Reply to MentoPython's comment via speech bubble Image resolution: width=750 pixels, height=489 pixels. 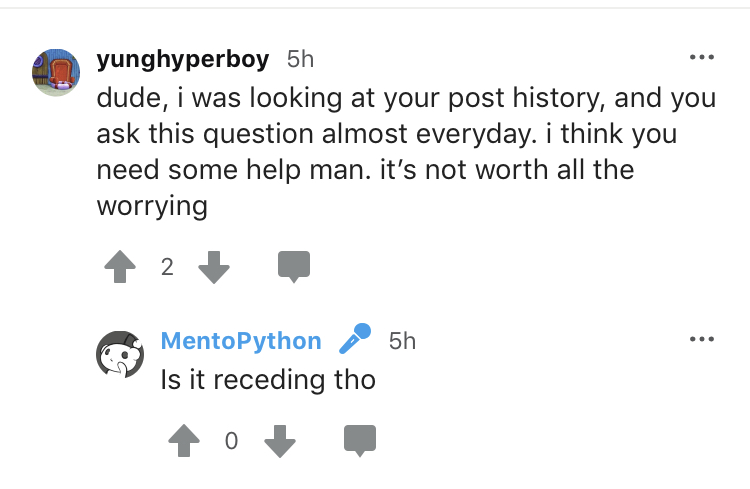360,440
